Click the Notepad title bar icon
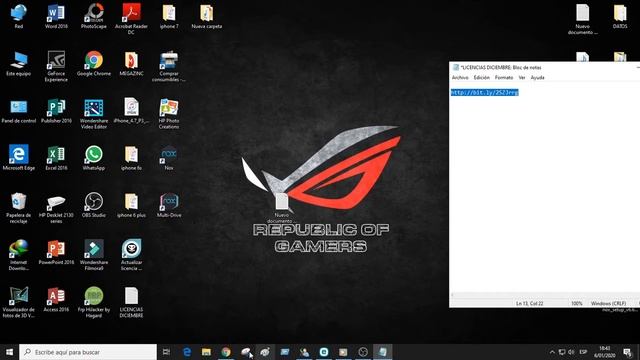The height and width of the screenshot is (360, 640). click(456, 67)
